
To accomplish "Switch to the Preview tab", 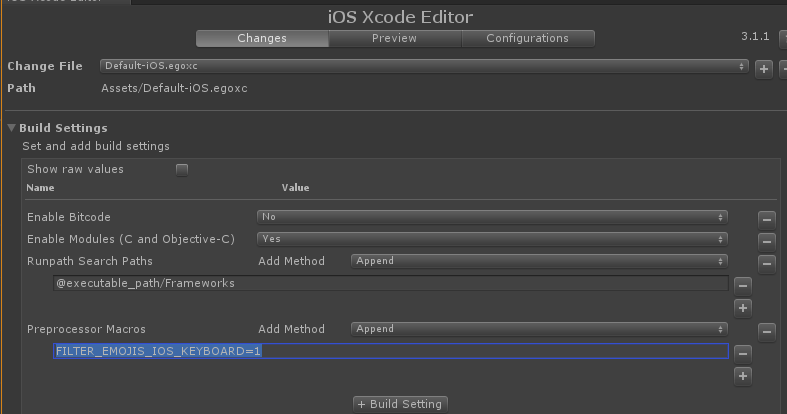I will tap(394, 38).
